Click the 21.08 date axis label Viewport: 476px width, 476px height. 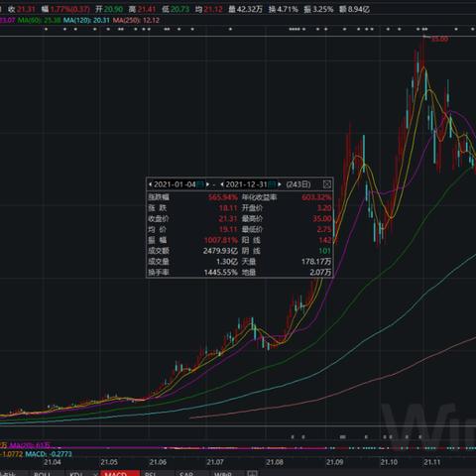(275, 462)
